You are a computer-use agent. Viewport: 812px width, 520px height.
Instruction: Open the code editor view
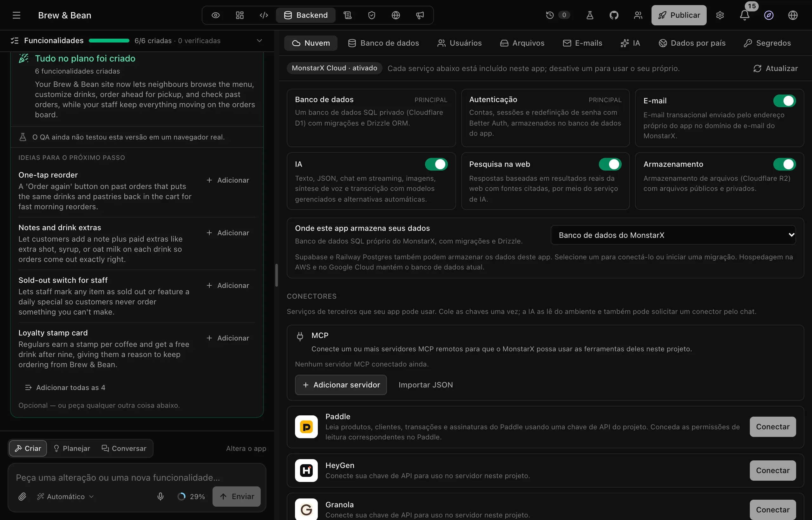pyautogui.click(x=264, y=15)
